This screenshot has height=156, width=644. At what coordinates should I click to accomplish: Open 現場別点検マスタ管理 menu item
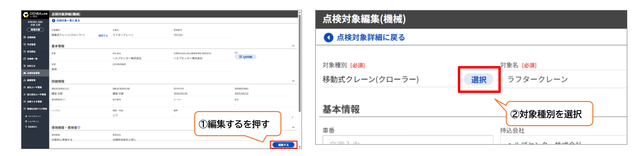[35, 109]
